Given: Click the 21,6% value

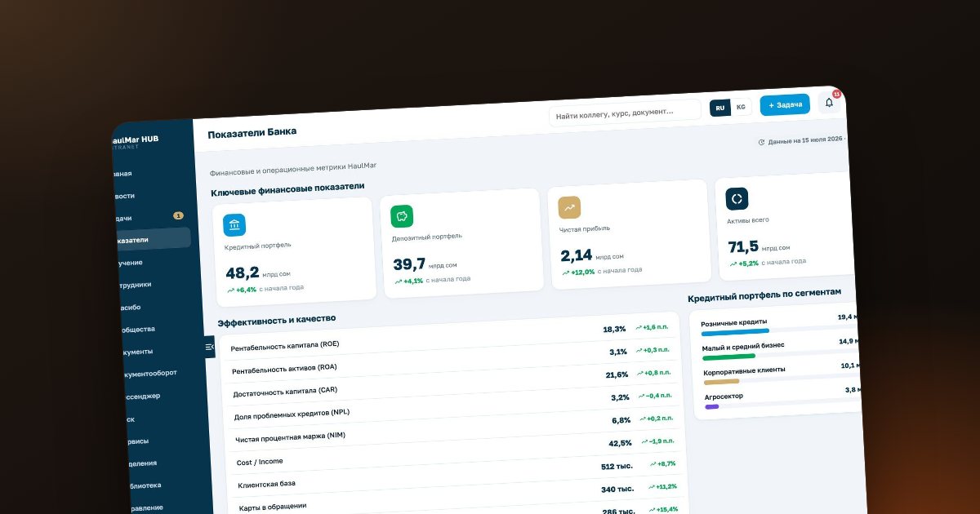Looking at the screenshot, I should [x=617, y=374].
